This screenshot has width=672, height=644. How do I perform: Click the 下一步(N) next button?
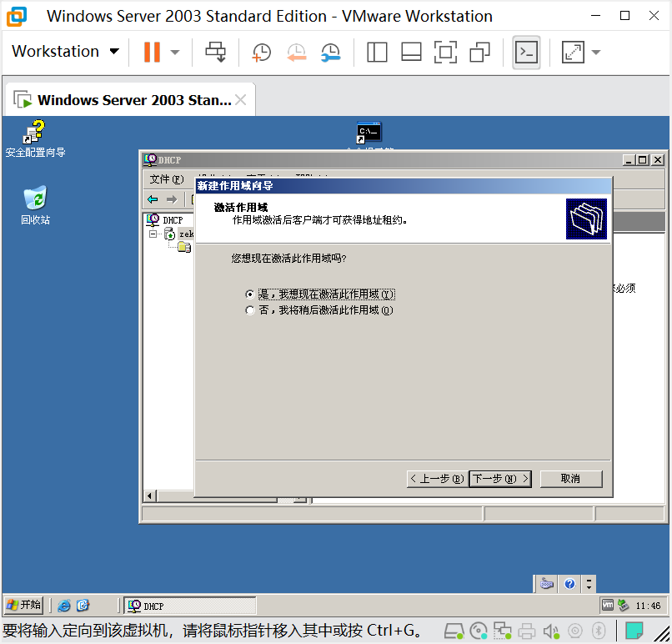(500, 479)
